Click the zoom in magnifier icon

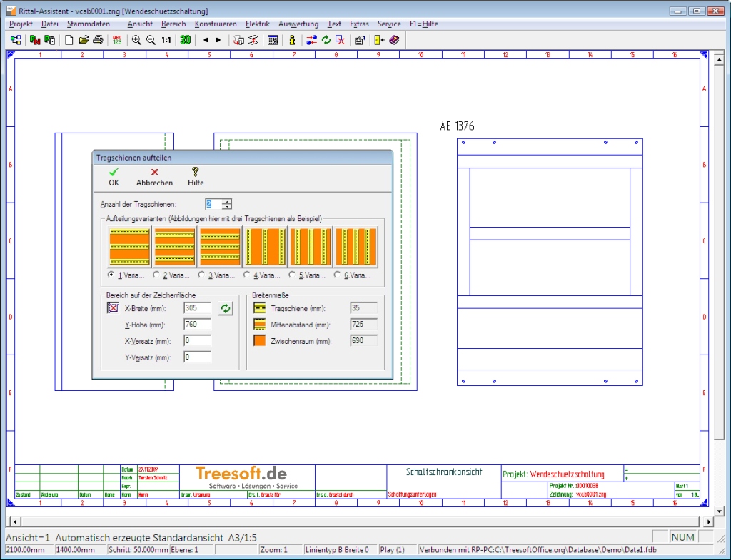136,40
